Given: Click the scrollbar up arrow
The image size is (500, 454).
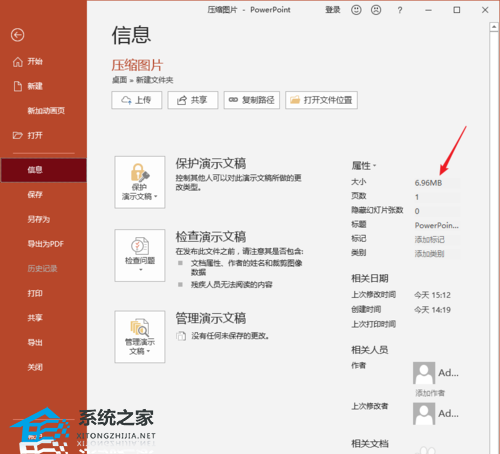Looking at the screenshot, I should click(494, 27).
